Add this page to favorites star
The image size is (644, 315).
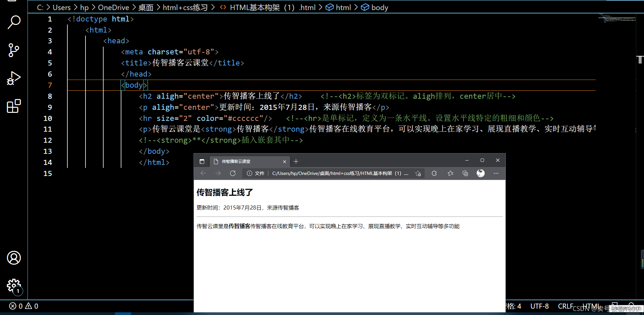(x=418, y=173)
